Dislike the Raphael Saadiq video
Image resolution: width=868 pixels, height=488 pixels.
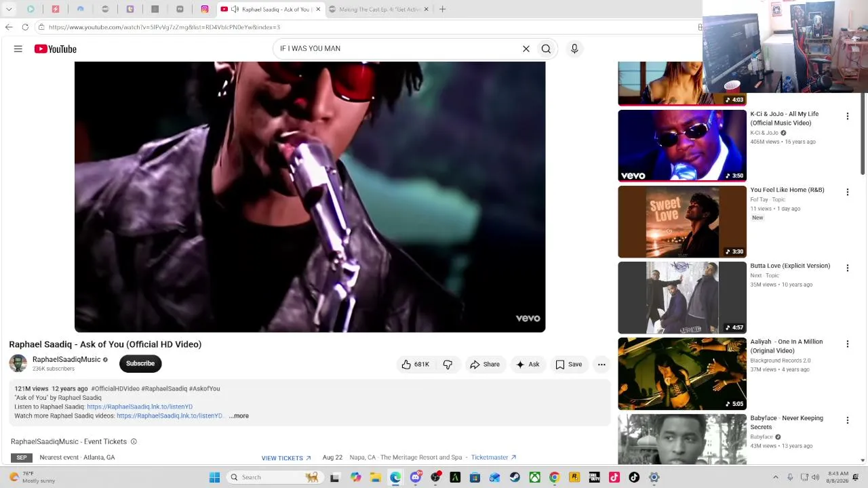(448, 365)
